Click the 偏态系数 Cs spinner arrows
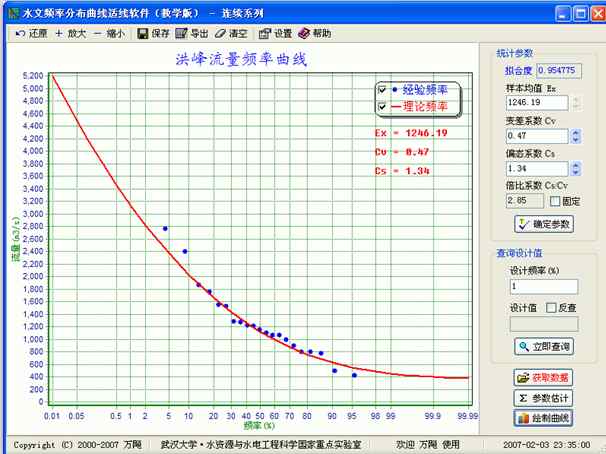Screen dimensions: 606x454 576,169
